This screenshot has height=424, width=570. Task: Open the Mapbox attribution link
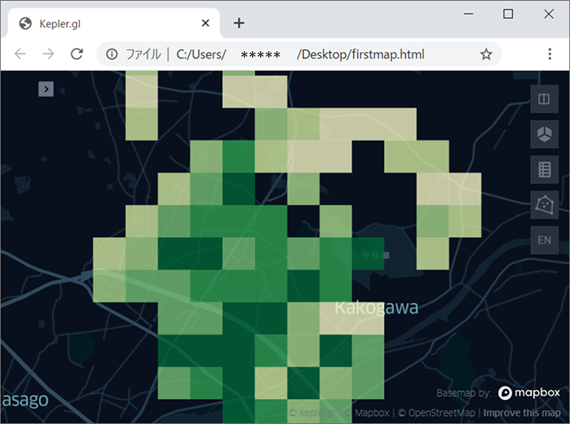(367, 413)
